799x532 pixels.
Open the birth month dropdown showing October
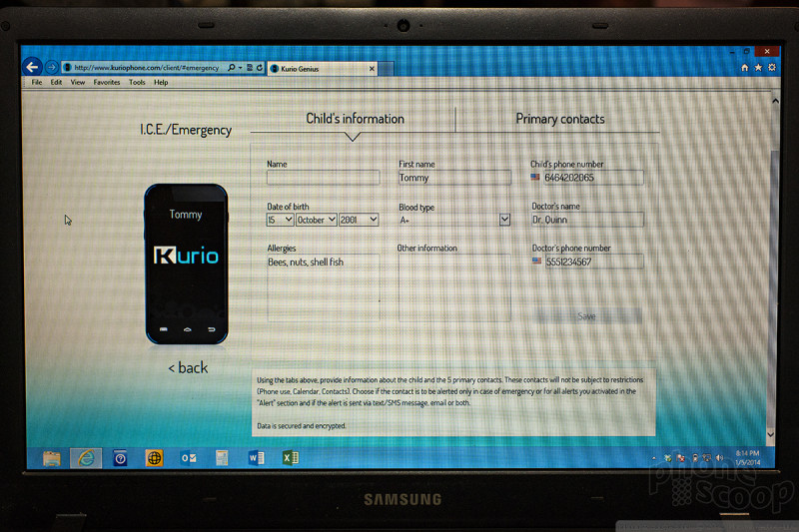click(x=317, y=220)
